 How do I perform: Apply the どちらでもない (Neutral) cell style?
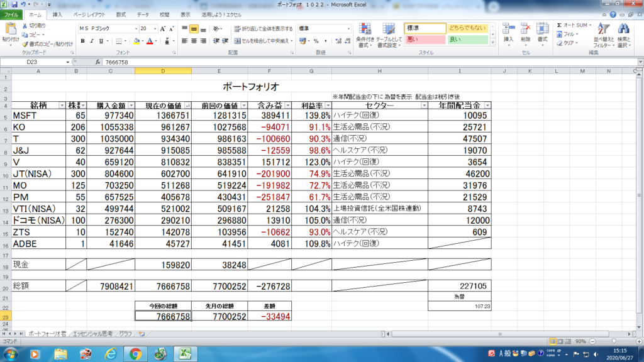[x=467, y=28]
